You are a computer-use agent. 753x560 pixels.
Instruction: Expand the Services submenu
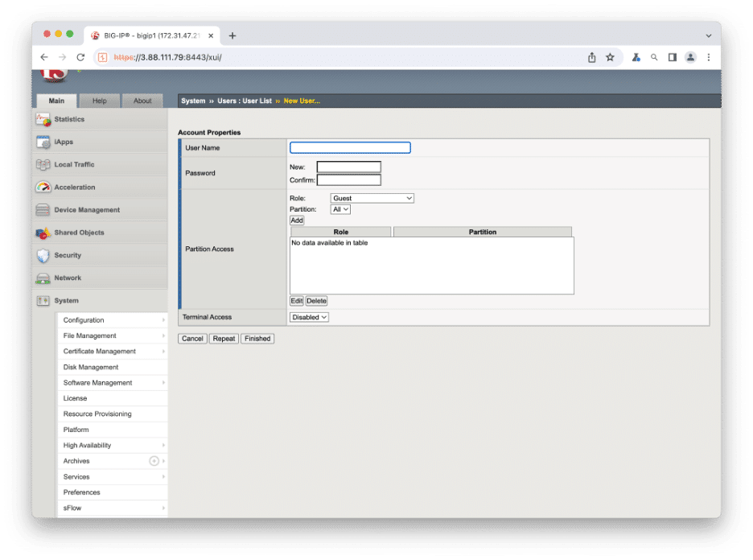163,477
